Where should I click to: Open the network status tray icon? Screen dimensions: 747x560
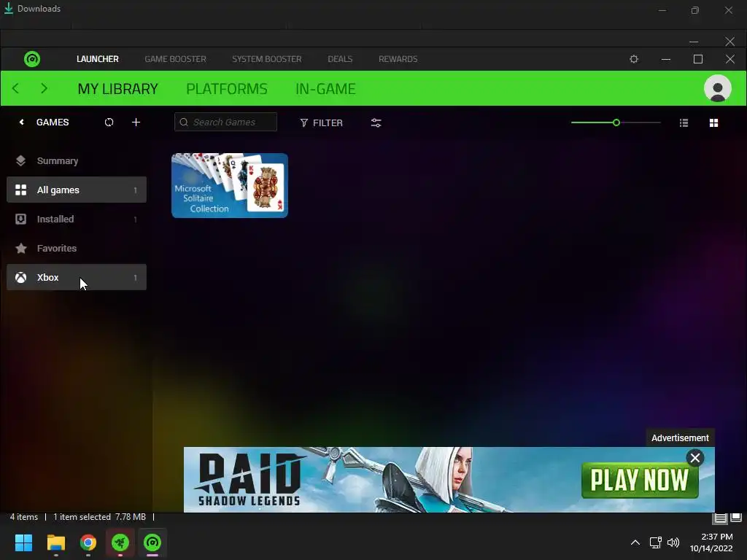[x=656, y=542]
